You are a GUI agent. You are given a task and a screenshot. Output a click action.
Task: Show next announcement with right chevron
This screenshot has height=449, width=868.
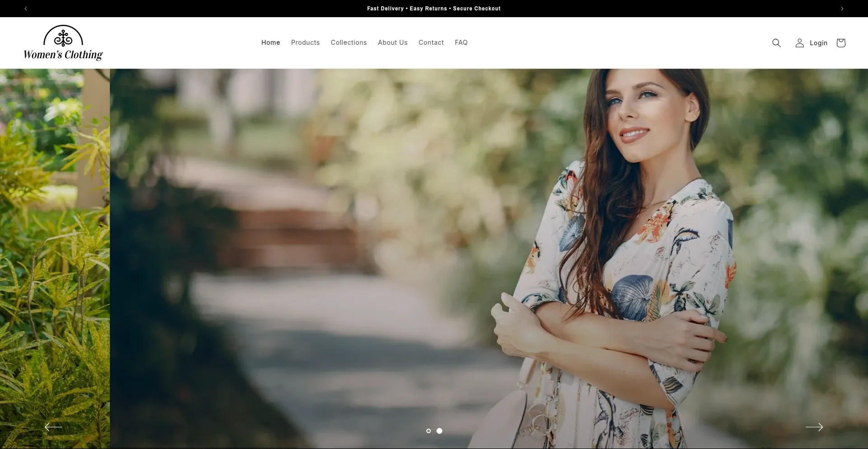[x=842, y=9]
